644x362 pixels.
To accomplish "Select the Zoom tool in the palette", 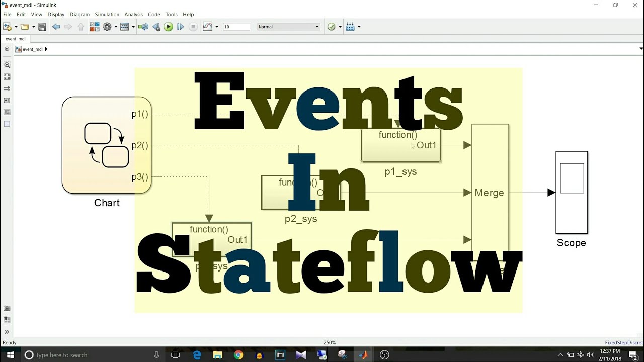I will point(7,65).
